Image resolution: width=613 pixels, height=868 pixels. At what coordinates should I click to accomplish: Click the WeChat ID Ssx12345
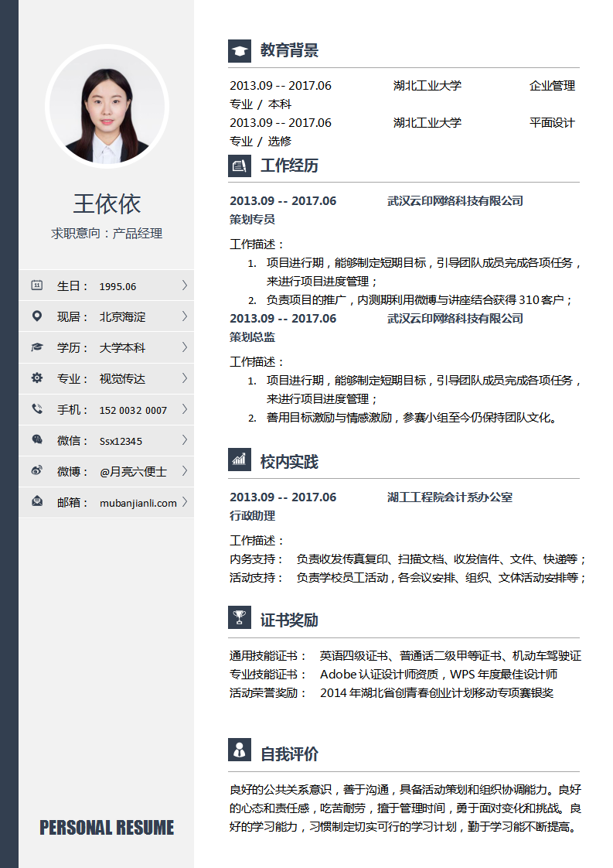pyautogui.click(x=121, y=441)
